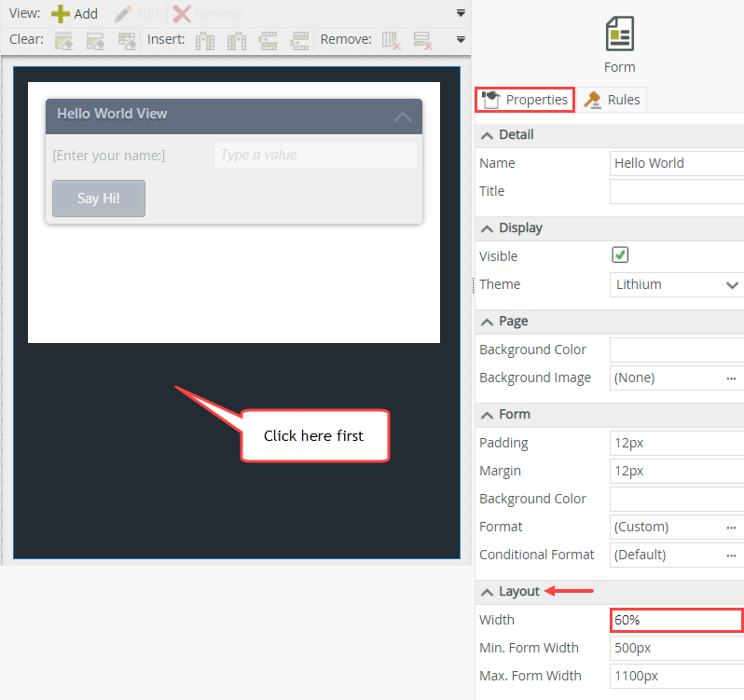Screen dimensions: 744x700
Task: Click the Page Background Color field
Action: [x=677, y=350]
